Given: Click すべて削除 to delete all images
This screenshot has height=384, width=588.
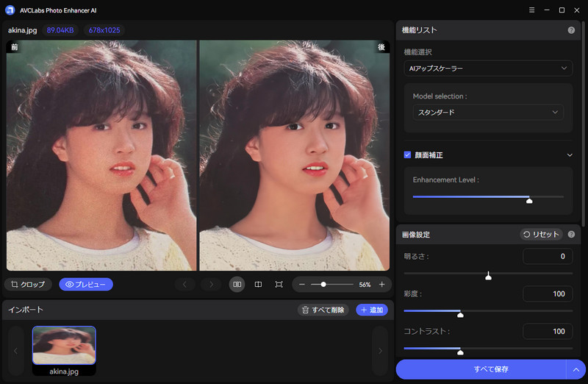Looking at the screenshot, I should pos(323,310).
